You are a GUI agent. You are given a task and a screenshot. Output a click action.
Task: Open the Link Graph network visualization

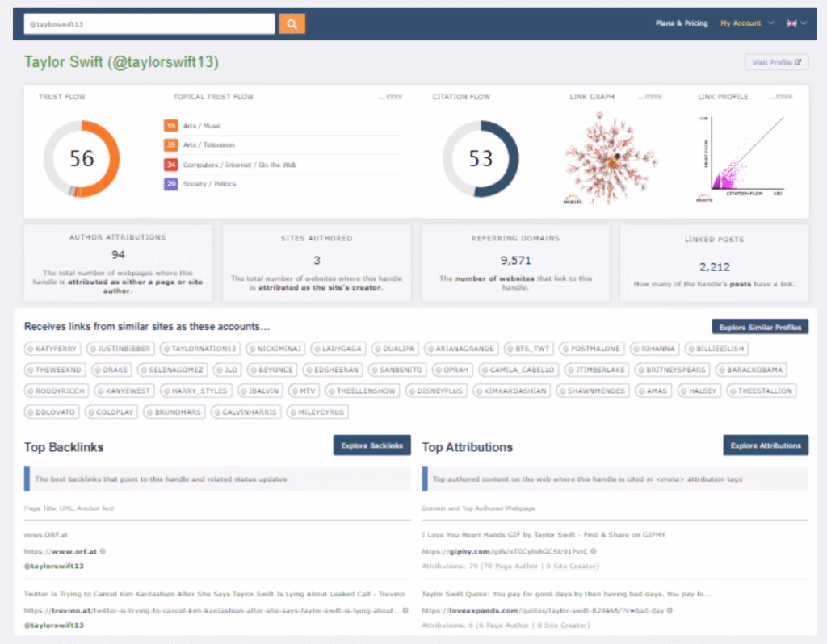pyautogui.click(x=603, y=155)
